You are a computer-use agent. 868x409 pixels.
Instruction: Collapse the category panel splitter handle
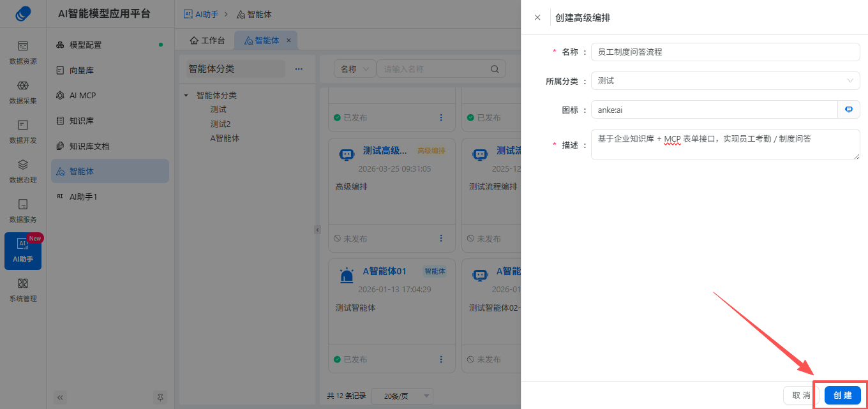317,230
